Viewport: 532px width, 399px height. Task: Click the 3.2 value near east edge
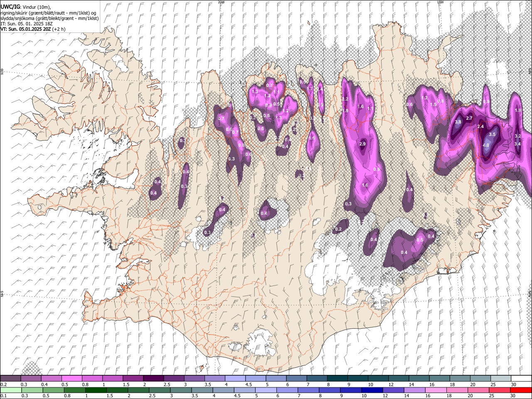[x=518, y=136]
